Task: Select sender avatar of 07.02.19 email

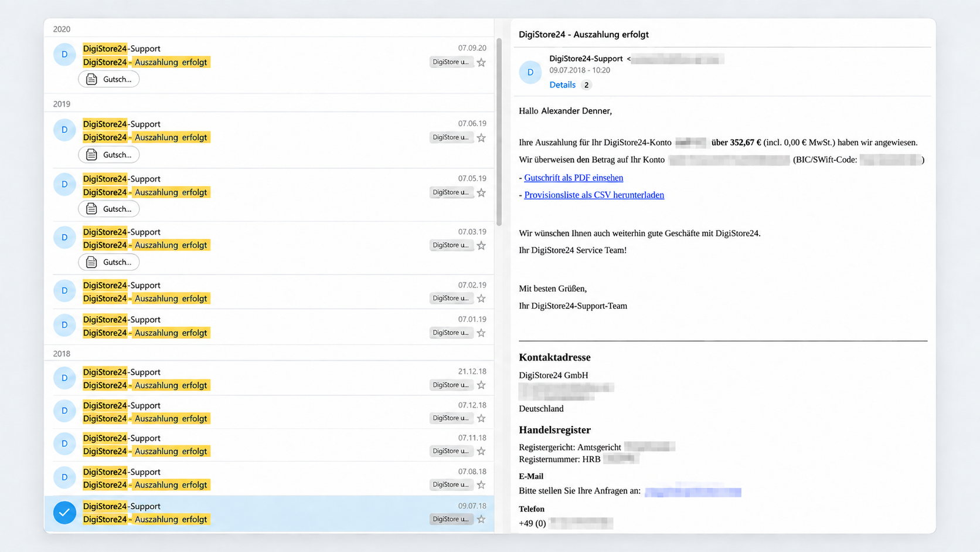Action: point(64,291)
